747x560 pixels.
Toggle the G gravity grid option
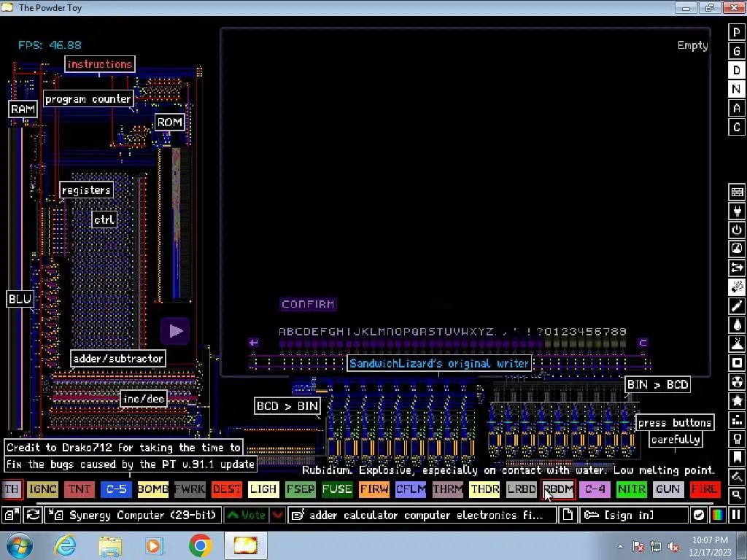point(737,52)
